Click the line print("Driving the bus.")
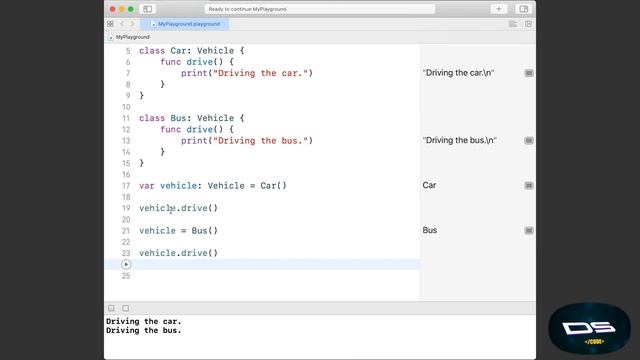Image resolution: width=640 pixels, height=360 pixels. pyautogui.click(x=247, y=141)
